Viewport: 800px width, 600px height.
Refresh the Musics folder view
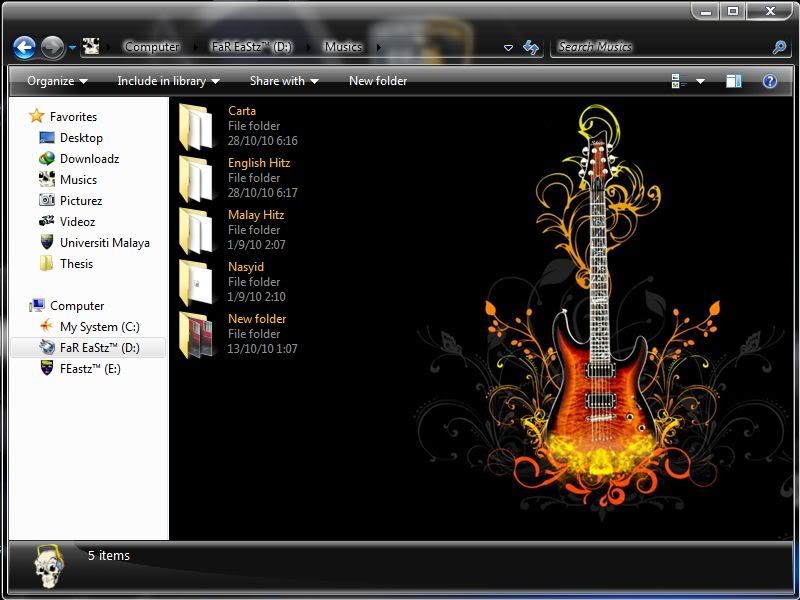(531, 47)
